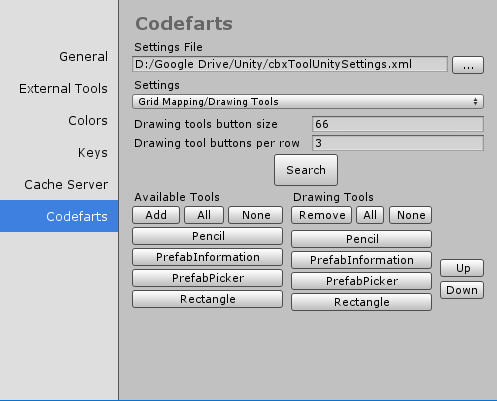Toggle Pencil in Available Tools list
The width and height of the screenshot is (497, 401).
coord(207,236)
